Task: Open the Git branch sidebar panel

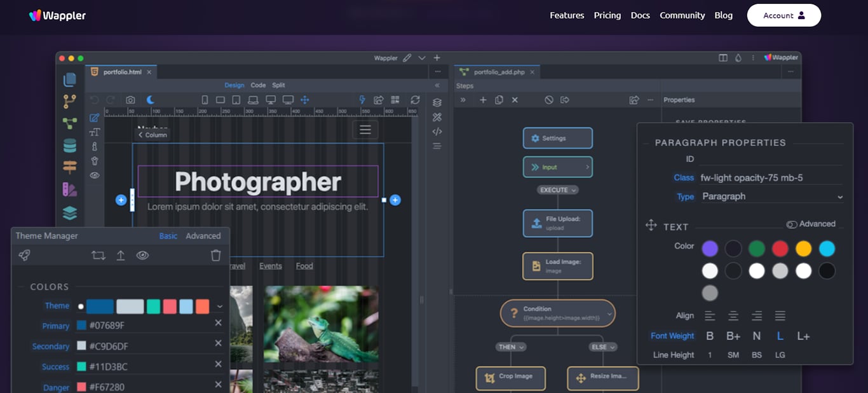Action: (x=69, y=101)
